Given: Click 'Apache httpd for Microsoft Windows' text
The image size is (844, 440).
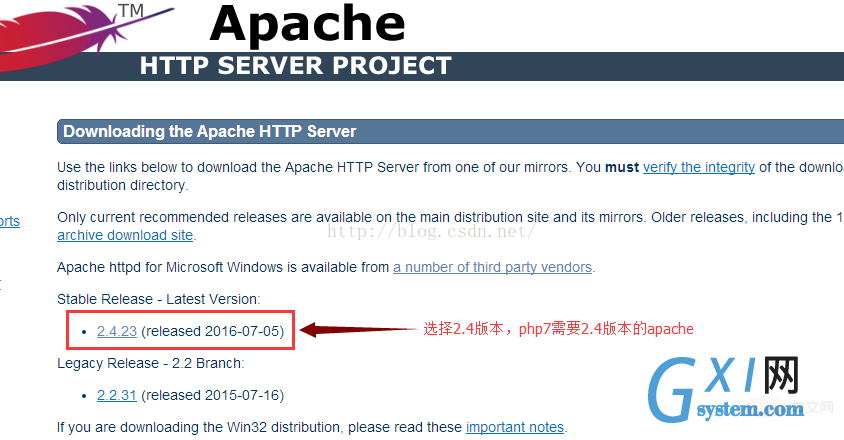Looking at the screenshot, I should [170, 267].
